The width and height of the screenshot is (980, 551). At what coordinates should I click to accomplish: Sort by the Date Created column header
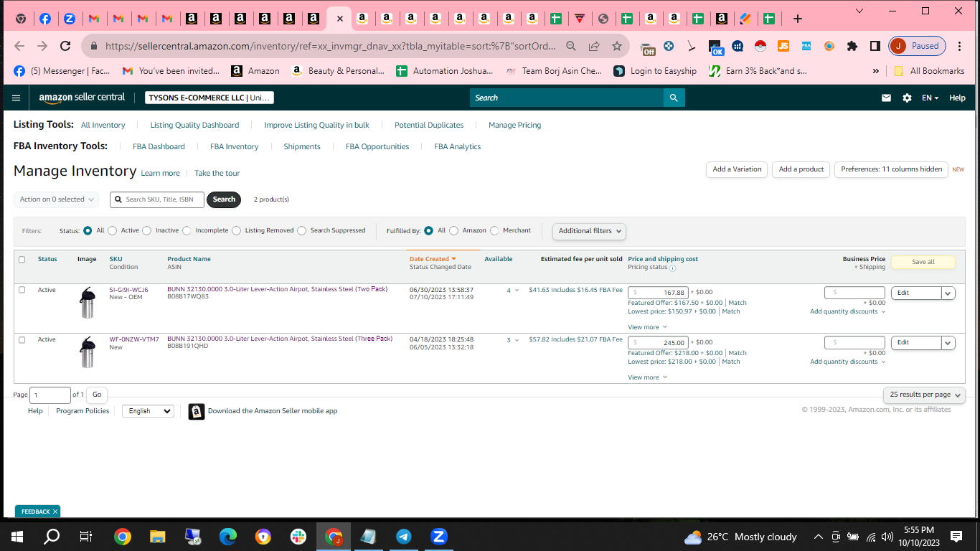coord(433,259)
